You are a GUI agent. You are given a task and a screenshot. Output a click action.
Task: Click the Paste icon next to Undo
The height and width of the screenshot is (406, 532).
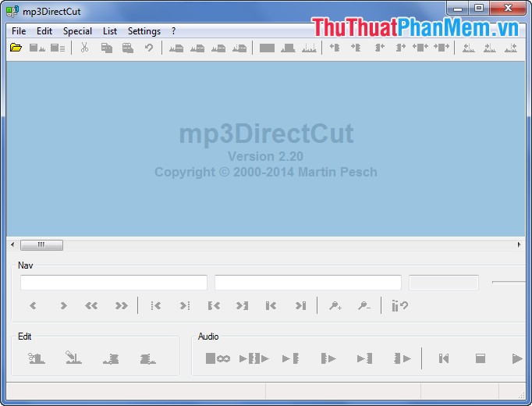[128, 48]
